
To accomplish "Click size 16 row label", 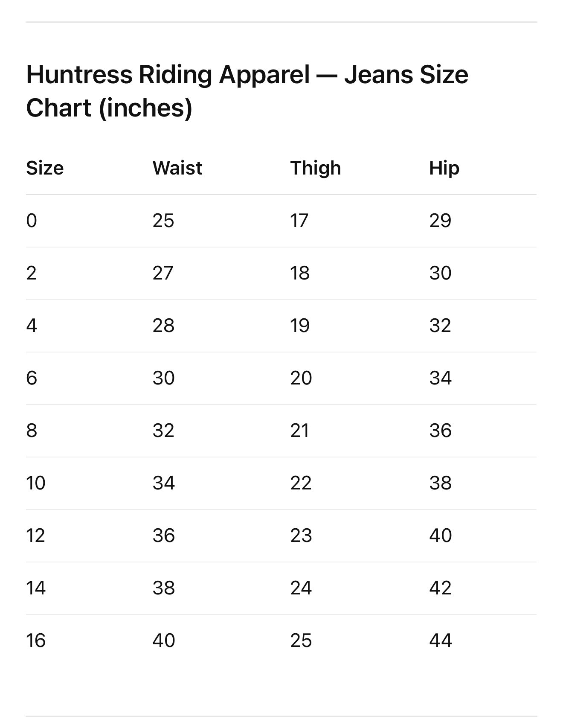I will click(x=36, y=641).
